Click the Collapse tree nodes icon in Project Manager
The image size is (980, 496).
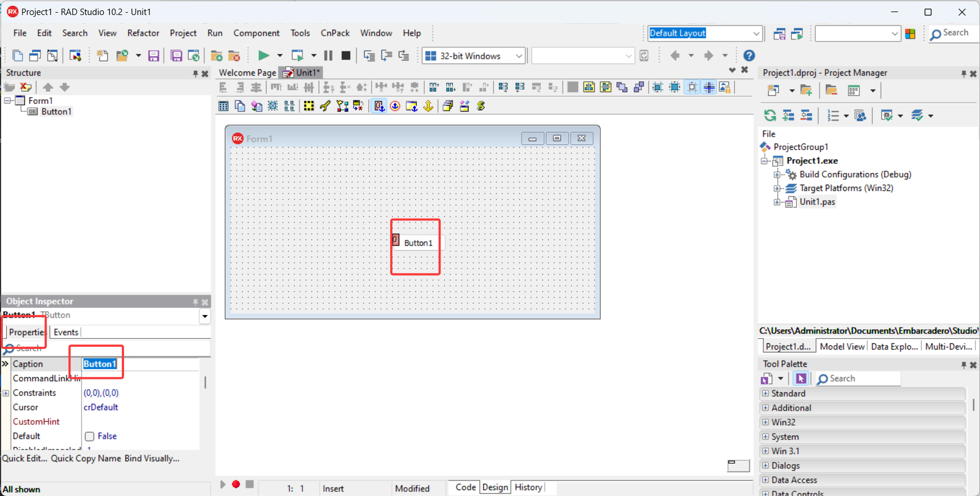pyautogui.click(x=806, y=115)
